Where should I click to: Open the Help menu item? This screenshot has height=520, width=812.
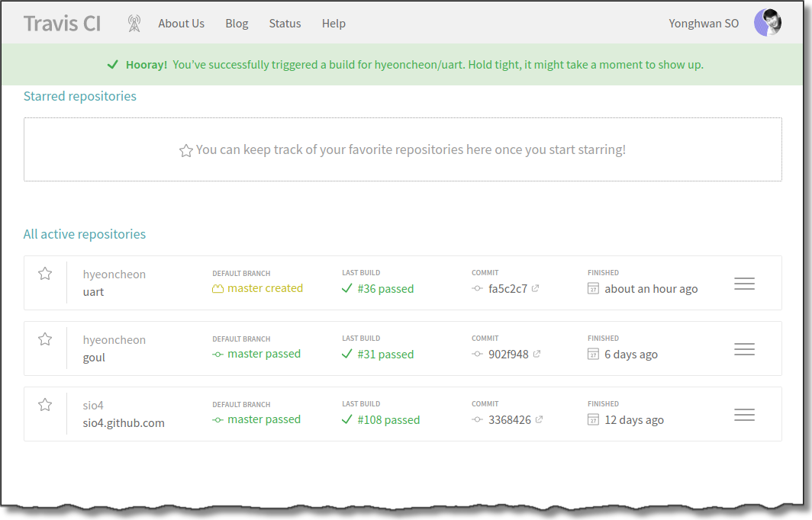[x=333, y=24]
